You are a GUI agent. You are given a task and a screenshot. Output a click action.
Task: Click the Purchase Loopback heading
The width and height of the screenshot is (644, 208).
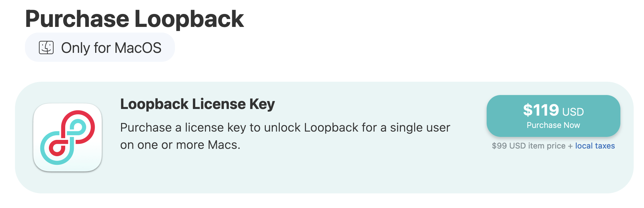click(134, 19)
